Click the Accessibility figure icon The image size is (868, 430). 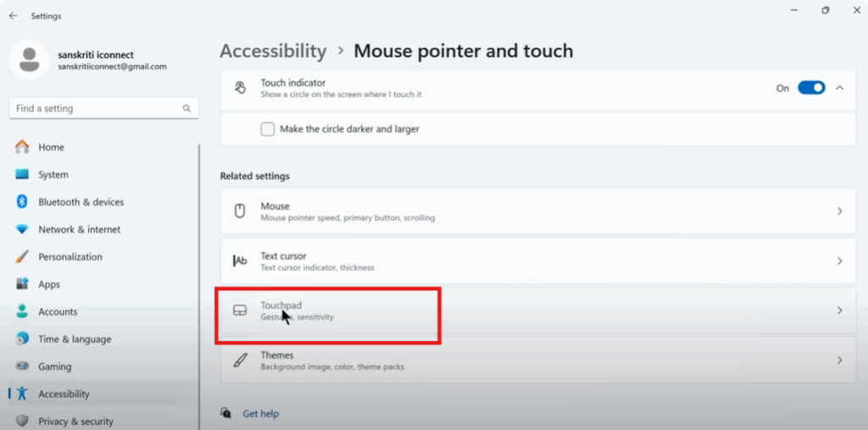coord(22,394)
